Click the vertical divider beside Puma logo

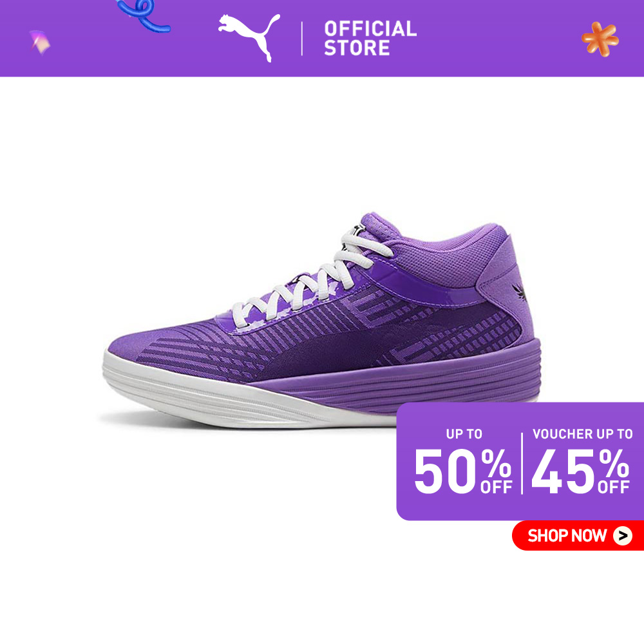pos(302,39)
